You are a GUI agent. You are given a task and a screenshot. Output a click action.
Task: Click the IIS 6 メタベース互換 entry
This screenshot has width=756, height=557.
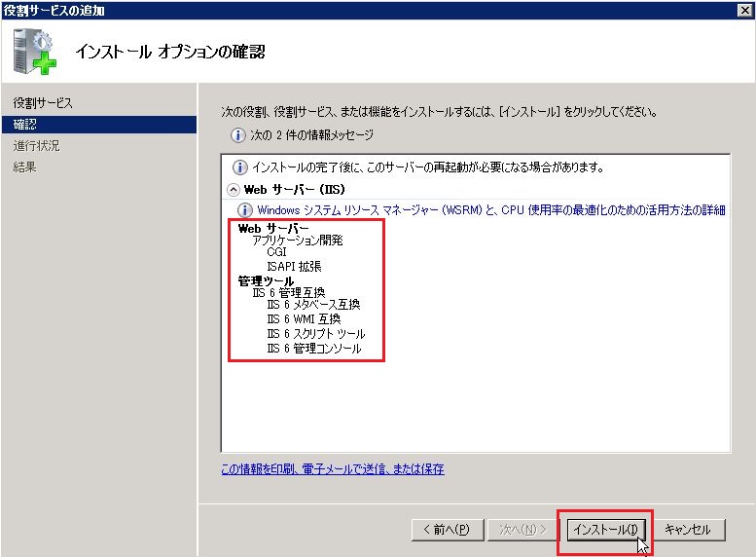[314, 305]
